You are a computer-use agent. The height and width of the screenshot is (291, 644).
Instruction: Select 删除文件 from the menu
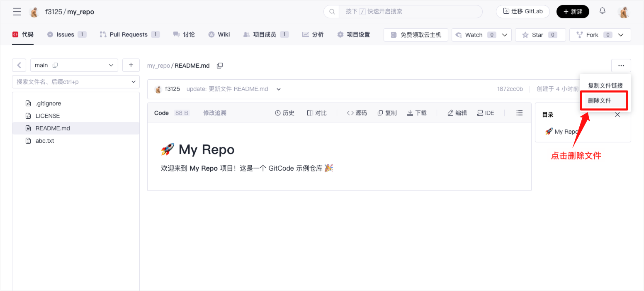(600, 100)
